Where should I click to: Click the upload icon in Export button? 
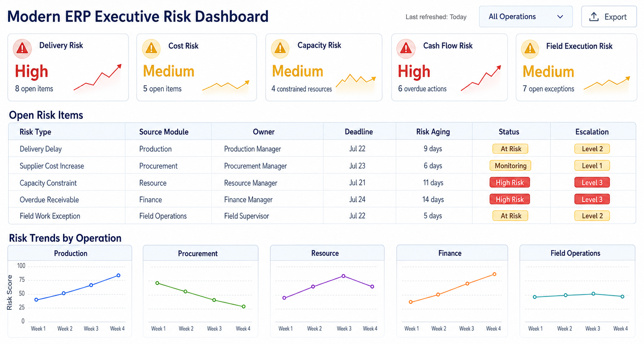point(594,17)
